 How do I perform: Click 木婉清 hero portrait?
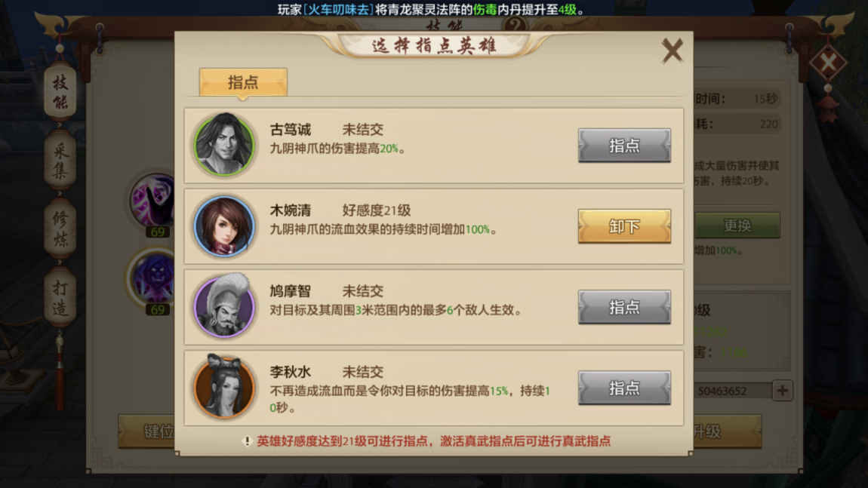pyautogui.click(x=224, y=226)
